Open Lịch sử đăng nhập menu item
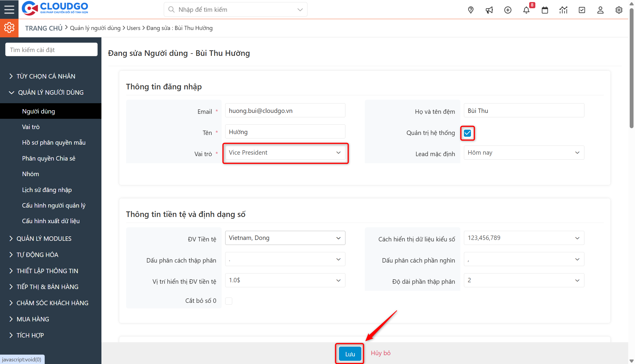 (x=47, y=190)
